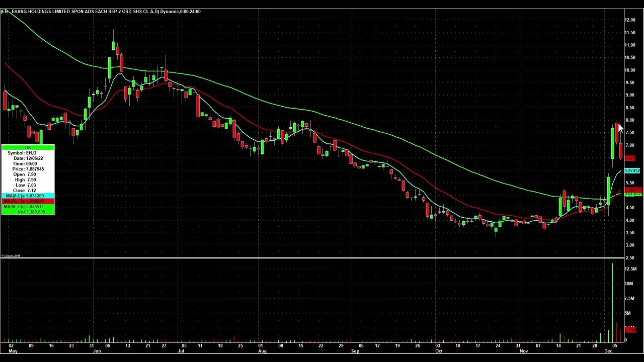Click the 12.5M volume axis label

[630, 269]
